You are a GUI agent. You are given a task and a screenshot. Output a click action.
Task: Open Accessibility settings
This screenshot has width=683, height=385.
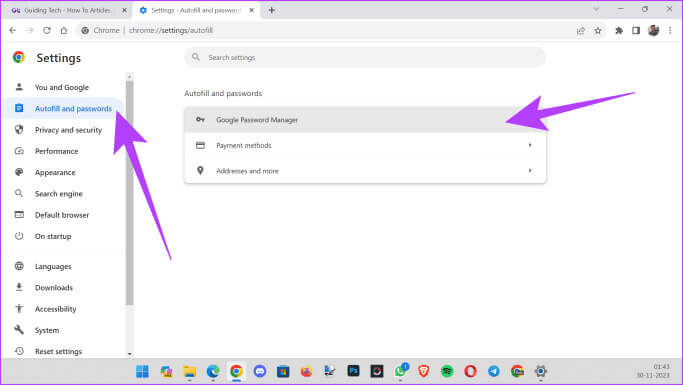(x=65, y=309)
